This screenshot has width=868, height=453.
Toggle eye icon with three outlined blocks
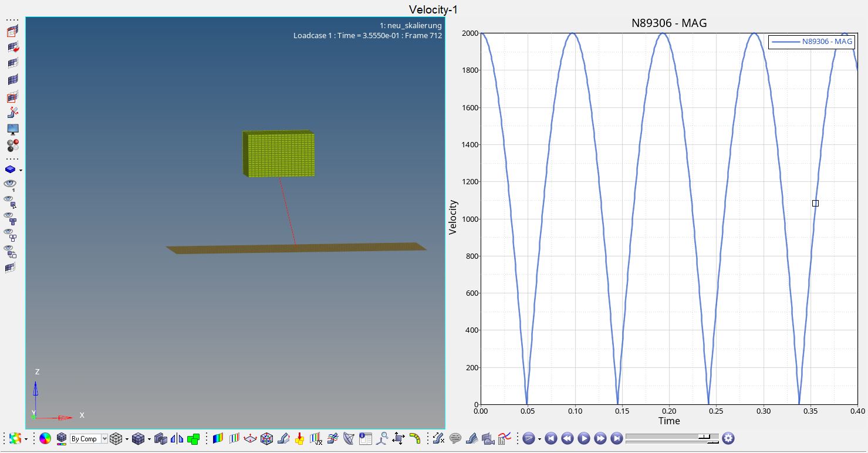click(11, 235)
